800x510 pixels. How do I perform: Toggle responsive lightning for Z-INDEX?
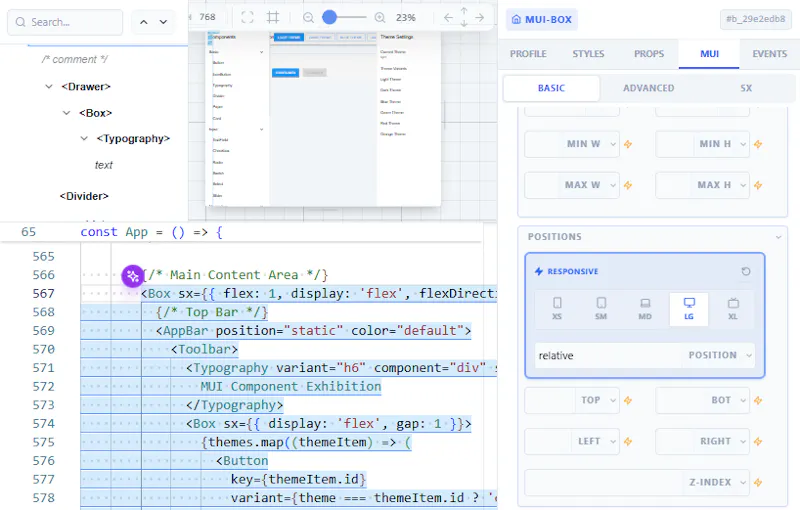(758, 482)
